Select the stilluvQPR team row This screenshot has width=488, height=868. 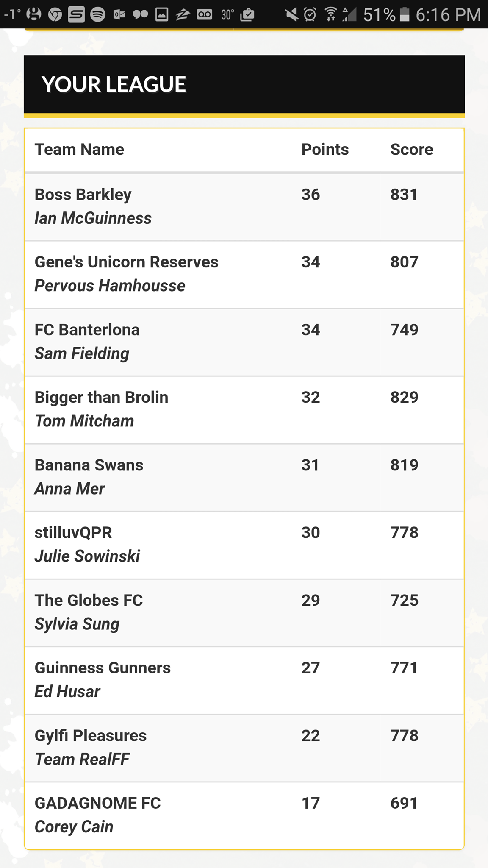tap(244, 545)
